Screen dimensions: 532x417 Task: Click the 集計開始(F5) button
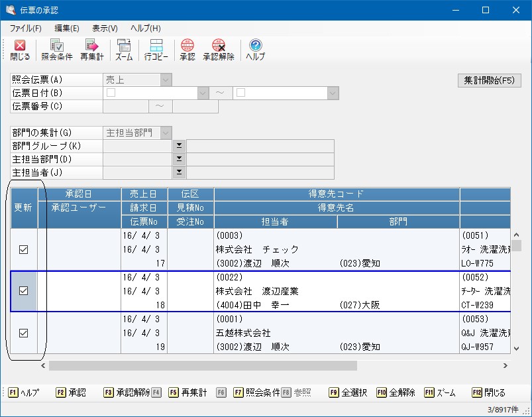[x=489, y=80]
